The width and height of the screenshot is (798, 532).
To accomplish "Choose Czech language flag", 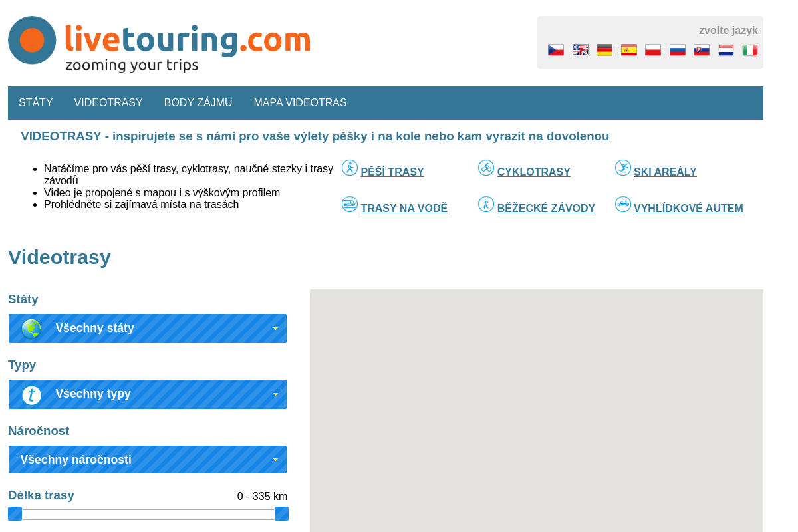I will (555, 49).
